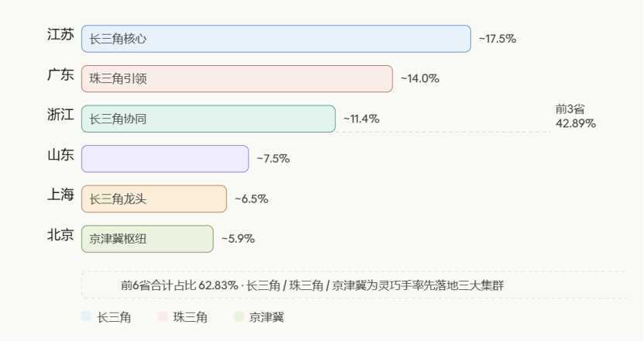Viewport: 644px width, 342px height.
Task: Click the 长三角协同 bar for 浙江
Action: [x=208, y=119]
